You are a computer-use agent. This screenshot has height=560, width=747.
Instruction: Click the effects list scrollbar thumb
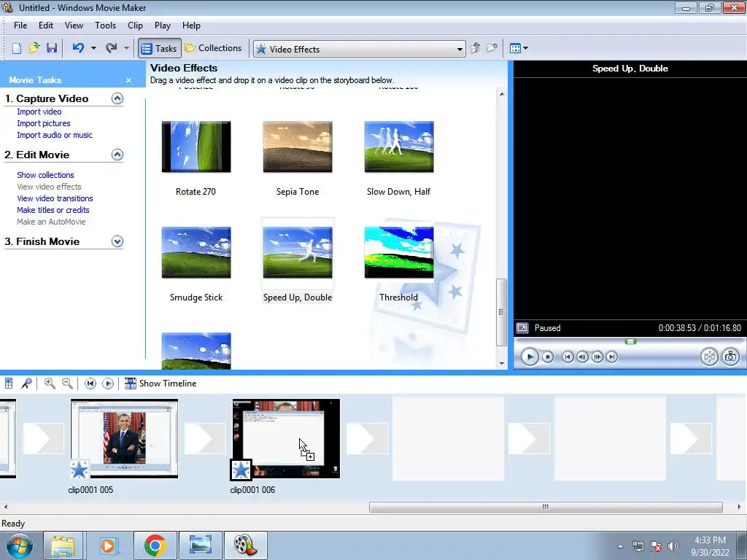501,312
